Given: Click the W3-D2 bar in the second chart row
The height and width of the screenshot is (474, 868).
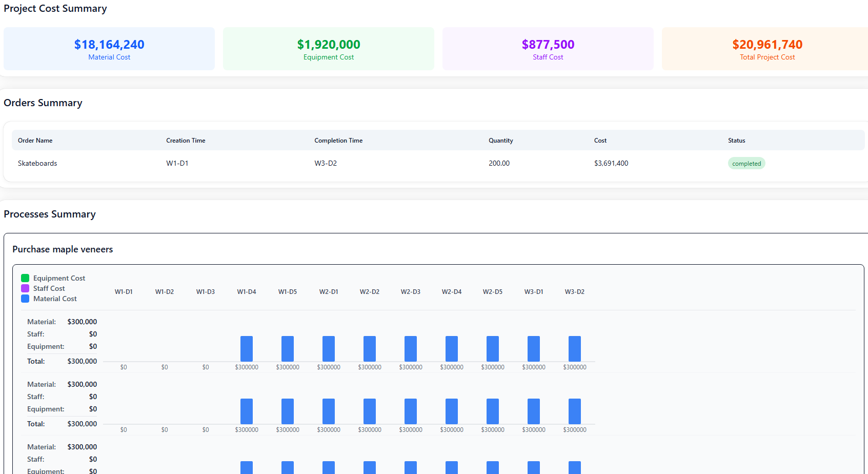Looking at the screenshot, I should 575,411.
